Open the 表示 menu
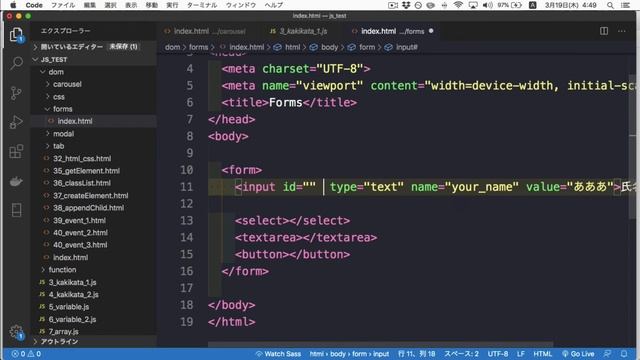 [131, 5]
